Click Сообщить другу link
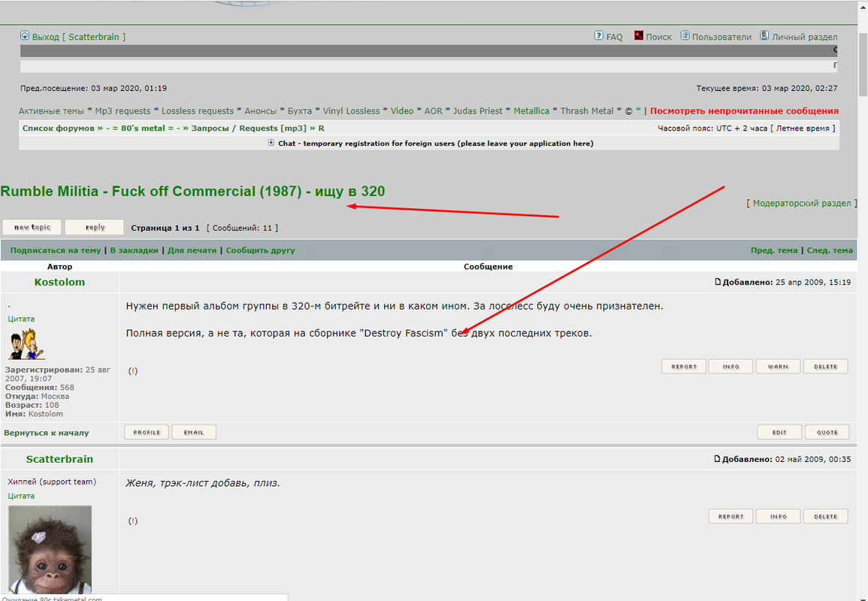This screenshot has height=601, width=868. 260,250
